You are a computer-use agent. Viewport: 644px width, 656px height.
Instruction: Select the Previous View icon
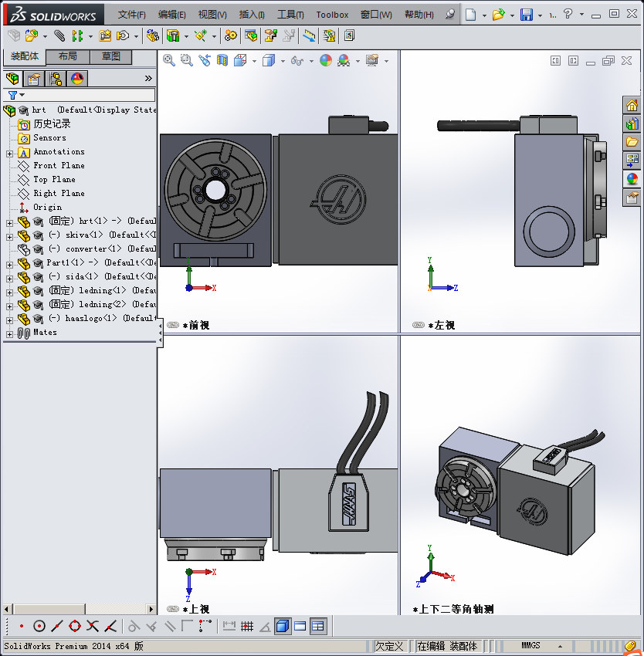[205, 60]
